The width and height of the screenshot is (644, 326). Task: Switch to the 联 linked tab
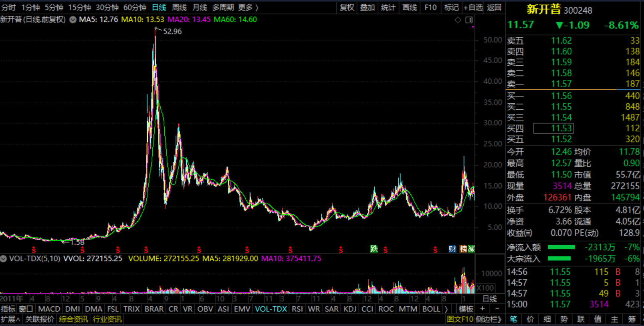pyautogui.click(x=581, y=319)
